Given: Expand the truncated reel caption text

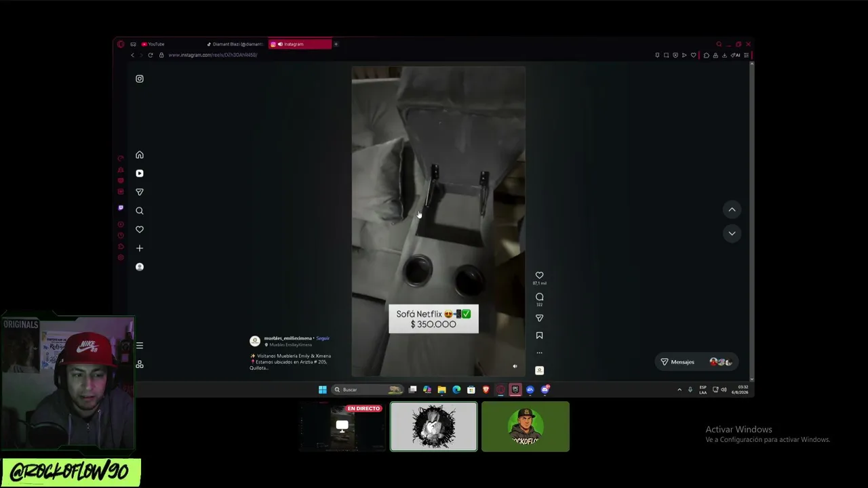Looking at the screenshot, I should point(291,362).
